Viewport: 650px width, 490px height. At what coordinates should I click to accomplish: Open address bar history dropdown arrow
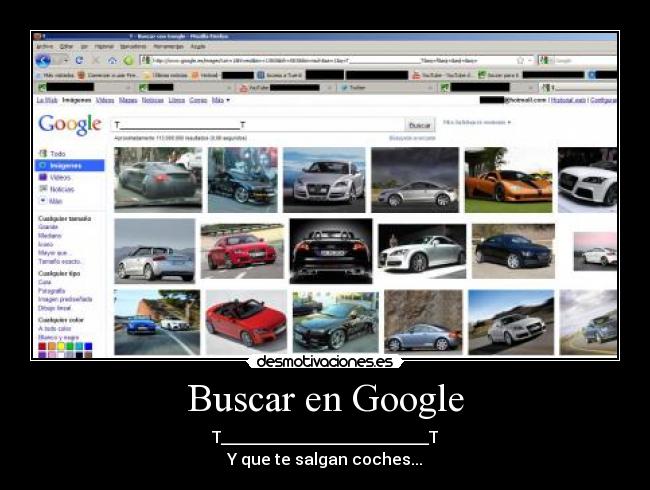click(530, 61)
